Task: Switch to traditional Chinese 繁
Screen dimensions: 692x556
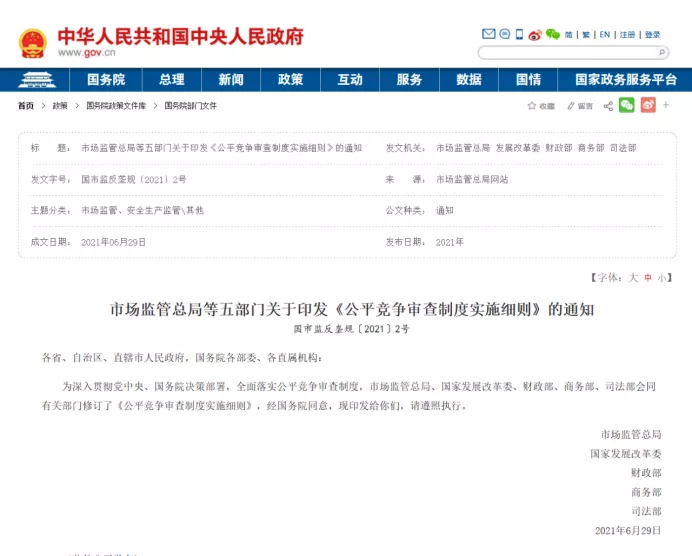Action: [x=586, y=34]
